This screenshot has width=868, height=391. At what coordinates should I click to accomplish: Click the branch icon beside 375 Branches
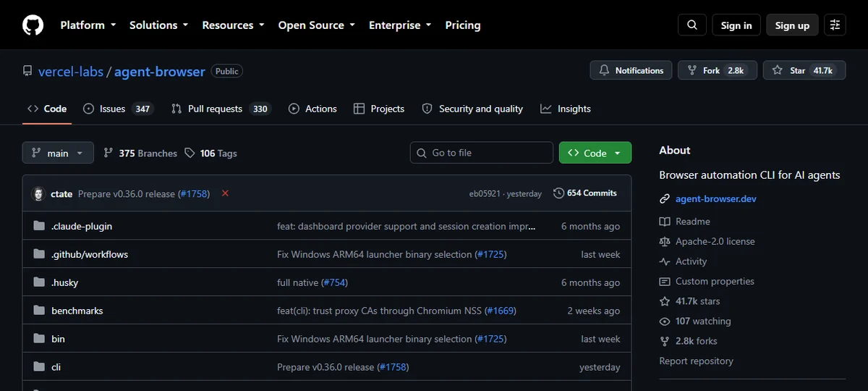coord(109,153)
